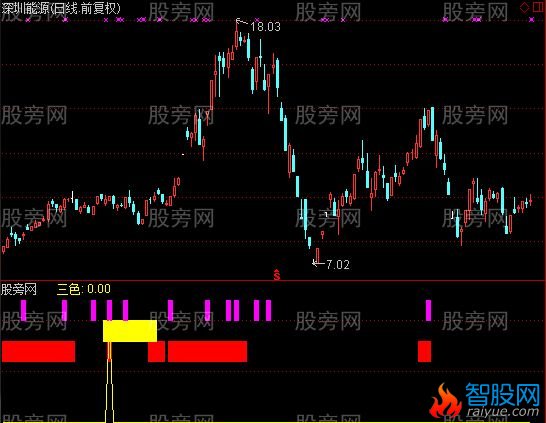The width and height of the screenshot is (546, 423).
Task: Select the red candlestick at the 7.02 low
Action: (317, 255)
